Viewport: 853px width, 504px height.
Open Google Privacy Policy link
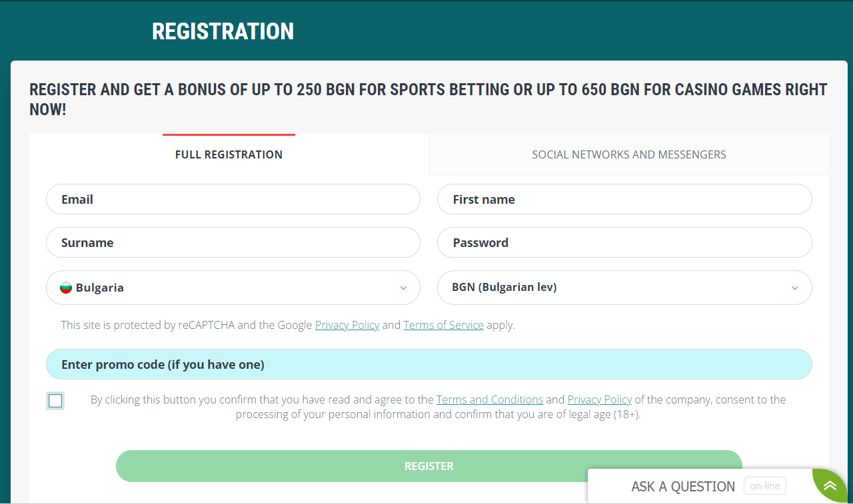coord(347,325)
